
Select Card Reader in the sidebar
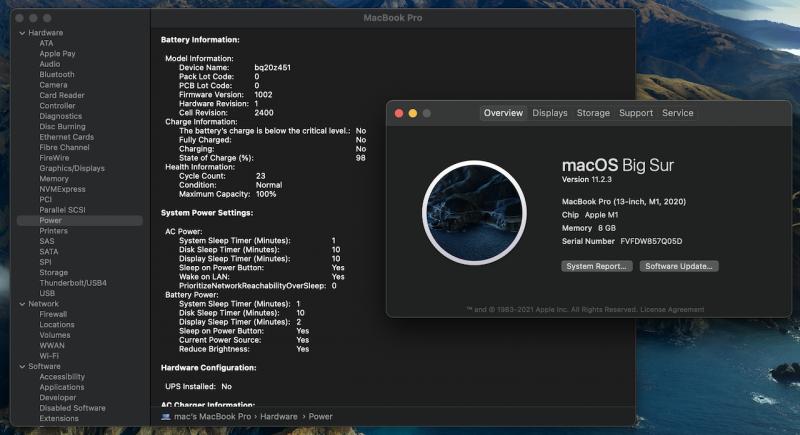[62, 95]
